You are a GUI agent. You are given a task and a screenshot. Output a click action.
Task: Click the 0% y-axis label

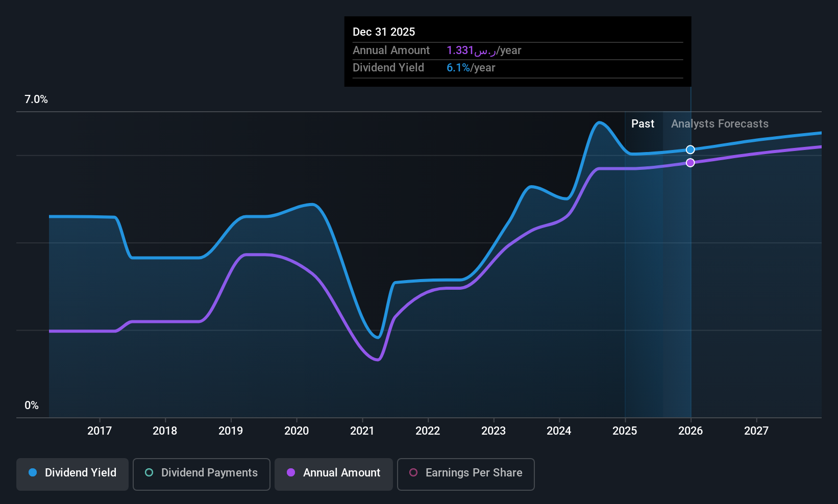32,406
